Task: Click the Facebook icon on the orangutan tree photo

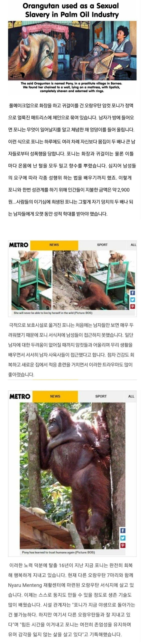Action: [123, 530]
